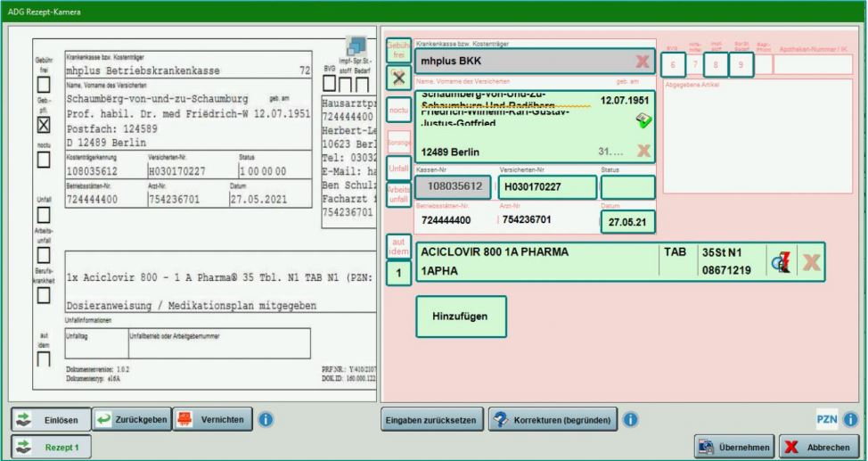
Task: Click the BVG checkbox on scanned prescription
Action: [330, 84]
